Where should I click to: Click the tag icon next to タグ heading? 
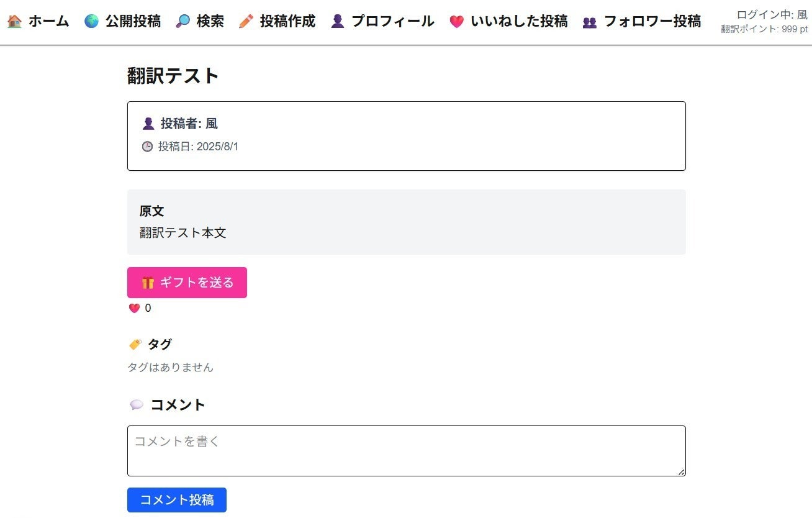135,343
